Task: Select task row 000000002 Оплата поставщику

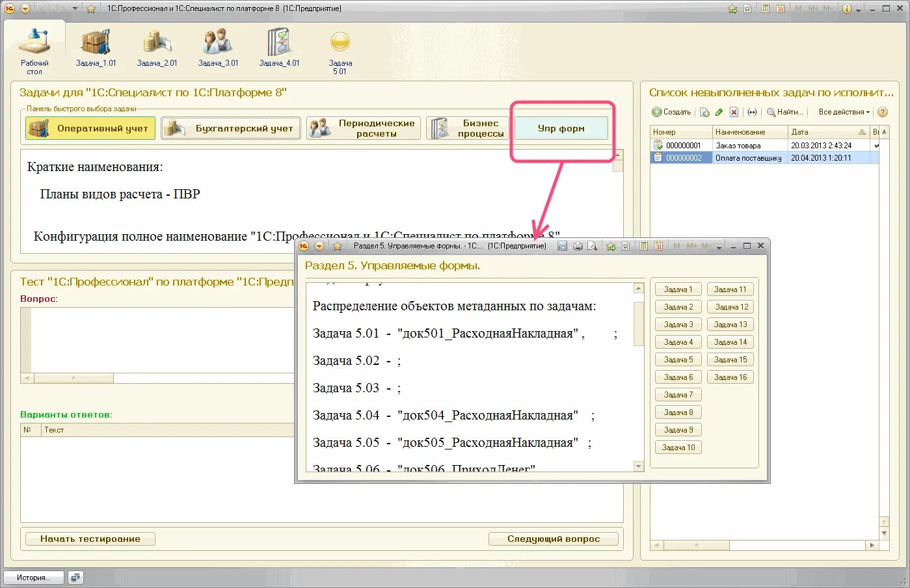Action: pos(764,157)
